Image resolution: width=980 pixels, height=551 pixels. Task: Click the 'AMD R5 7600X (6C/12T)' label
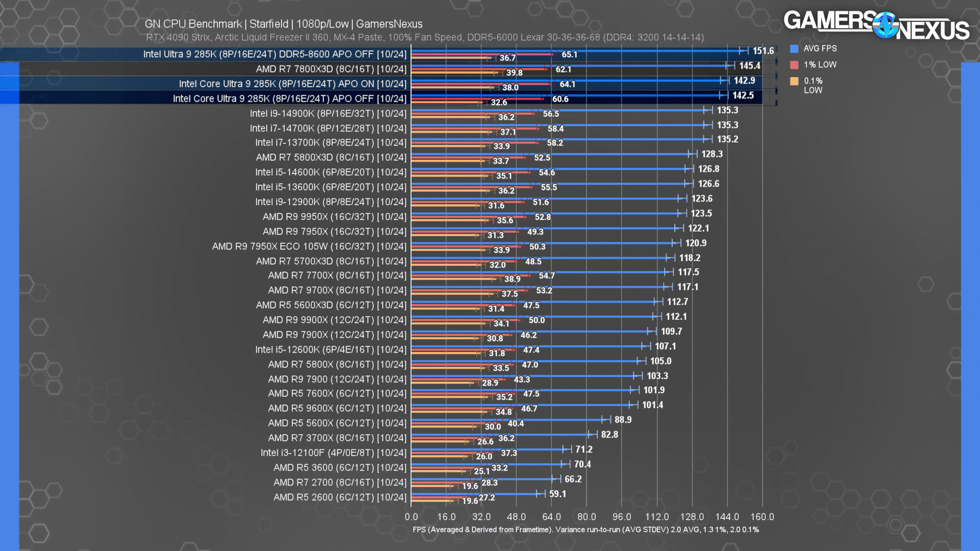coord(337,393)
